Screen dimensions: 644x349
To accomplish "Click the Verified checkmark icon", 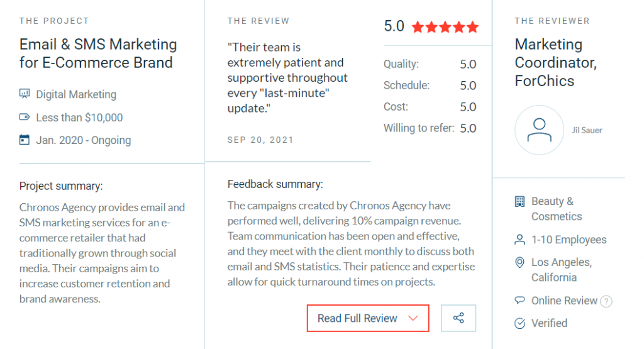I will (x=519, y=323).
